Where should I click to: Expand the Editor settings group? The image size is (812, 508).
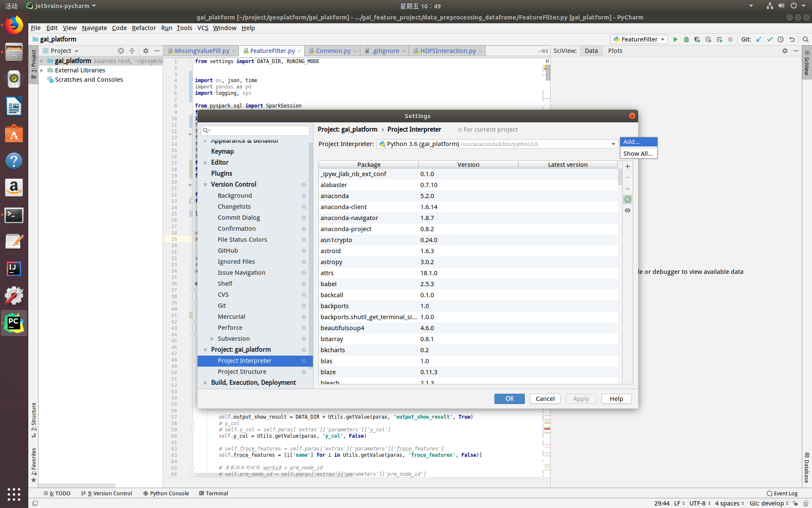(206, 163)
